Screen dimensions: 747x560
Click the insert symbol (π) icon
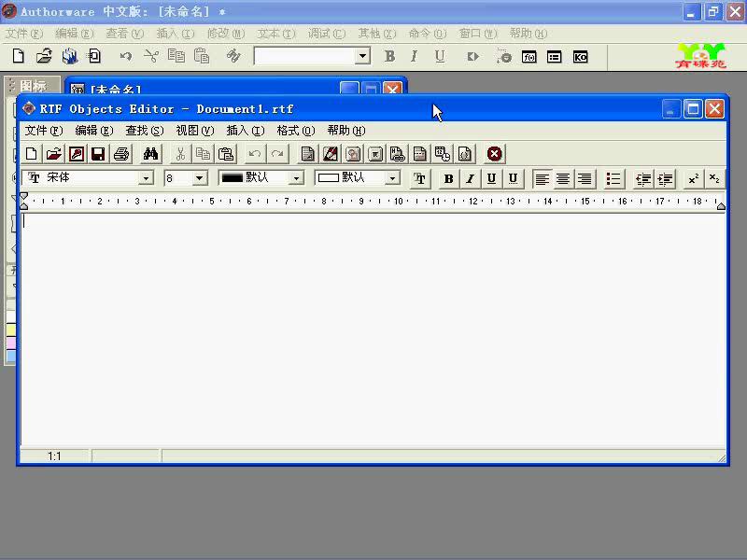tap(375, 154)
